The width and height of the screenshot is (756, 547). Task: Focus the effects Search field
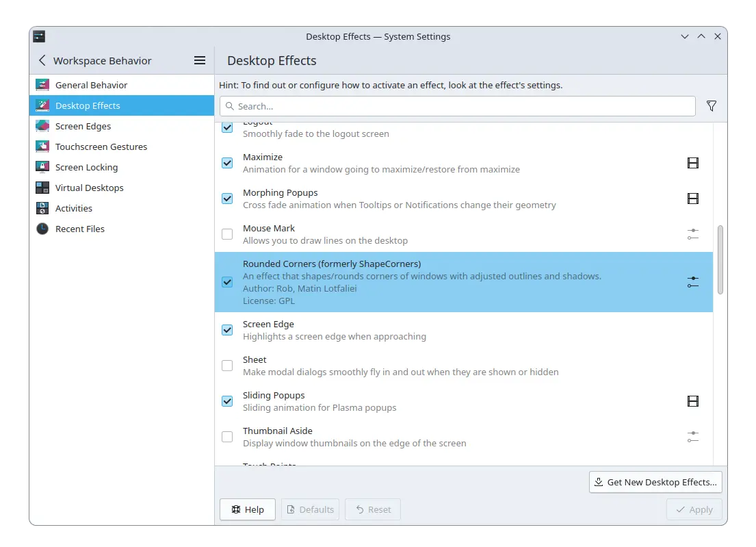458,106
